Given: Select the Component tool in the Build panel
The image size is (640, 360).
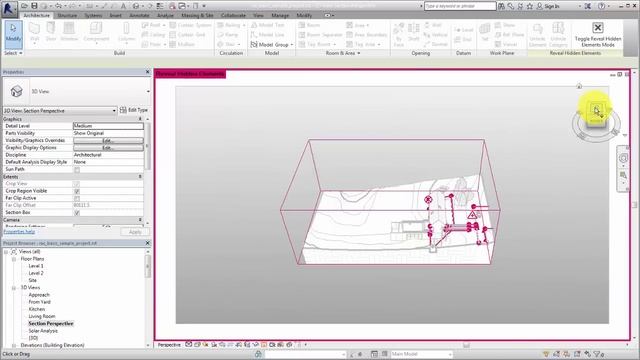Looking at the screenshot, I should pos(96,32).
